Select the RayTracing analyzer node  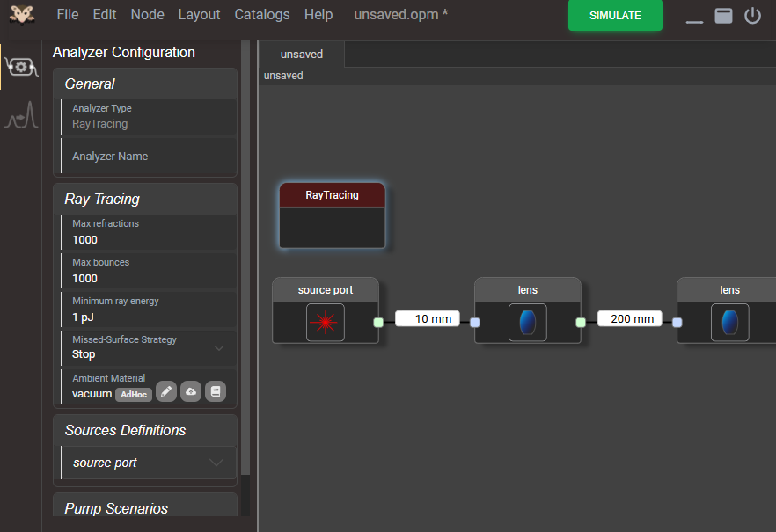point(332,215)
